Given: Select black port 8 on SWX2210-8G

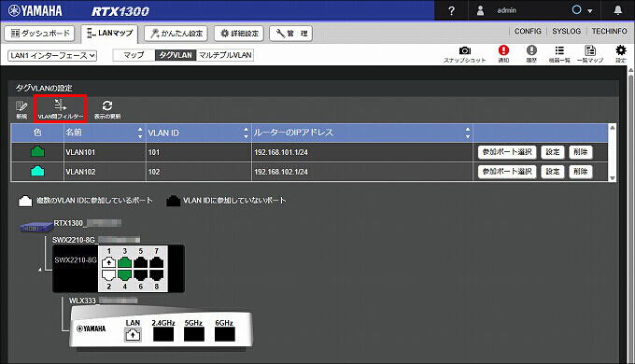Looking at the screenshot, I should coord(156,275).
